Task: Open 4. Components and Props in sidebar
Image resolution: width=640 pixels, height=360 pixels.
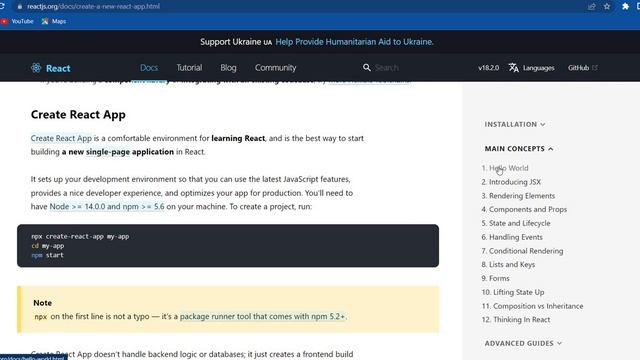Action: click(x=524, y=209)
